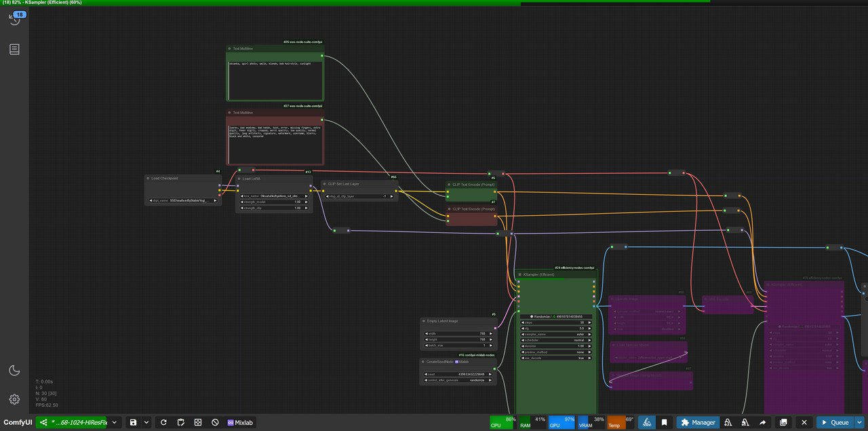Click the strength_clip value in Load LoRA
Image resolution: width=868 pixels, height=431 pixels.
pyautogui.click(x=274, y=208)
